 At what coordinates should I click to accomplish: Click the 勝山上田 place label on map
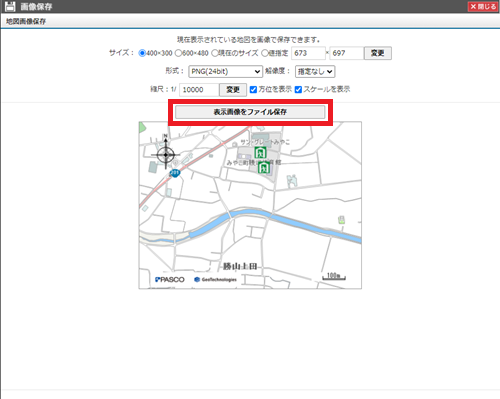[x=240, y=266]
